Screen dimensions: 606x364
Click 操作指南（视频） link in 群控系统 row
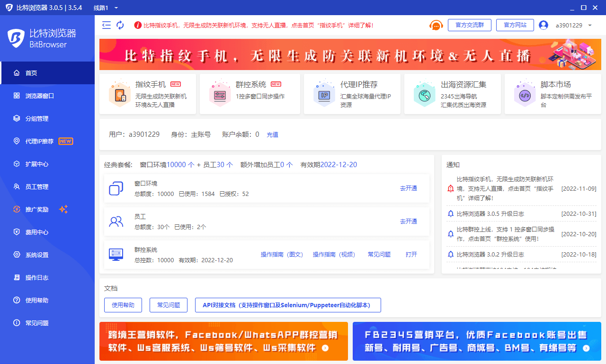(x=334, y=255)
